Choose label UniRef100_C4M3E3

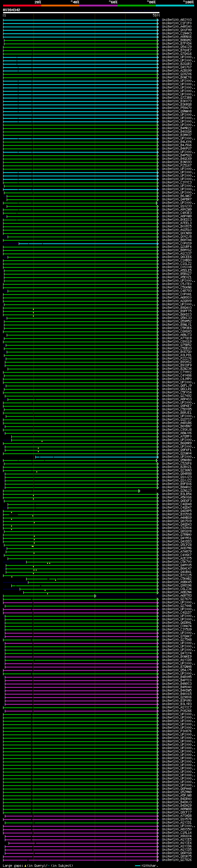click(177, 213)
